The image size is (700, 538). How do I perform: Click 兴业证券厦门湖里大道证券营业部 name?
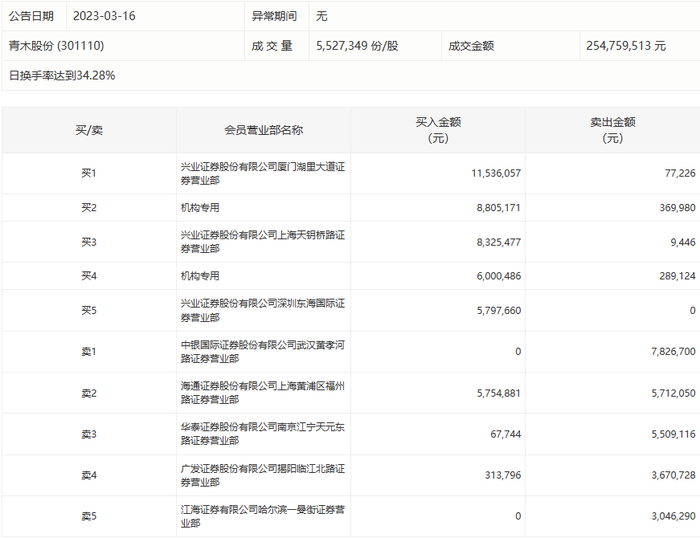pyautogui.click(x=262, y=173)
